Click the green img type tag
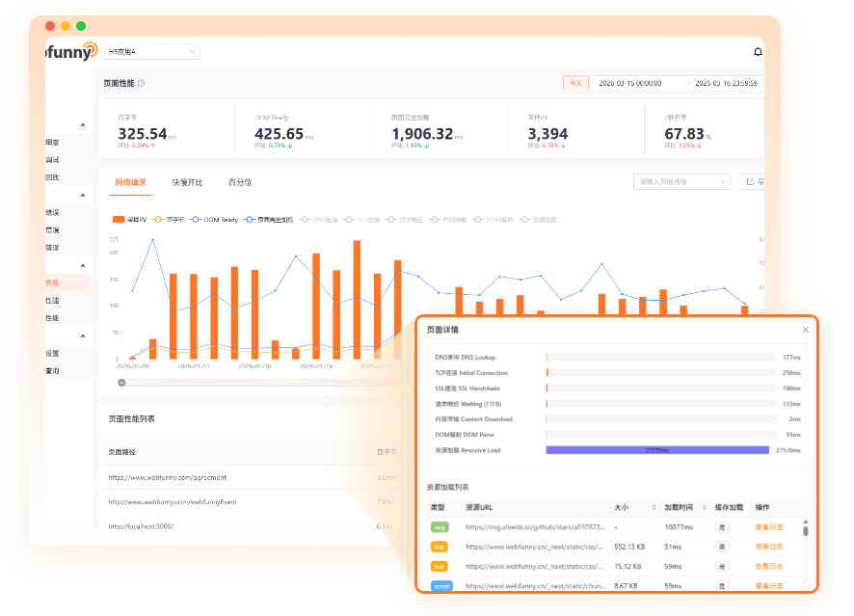Viewport: 854px width, 616px height. 440,527
